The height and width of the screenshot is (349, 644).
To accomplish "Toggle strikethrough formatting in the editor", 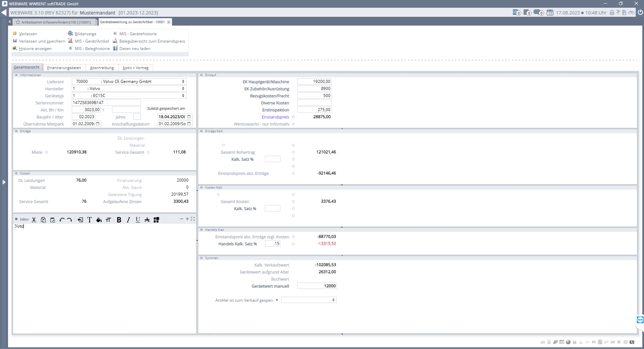I will 147,220.
